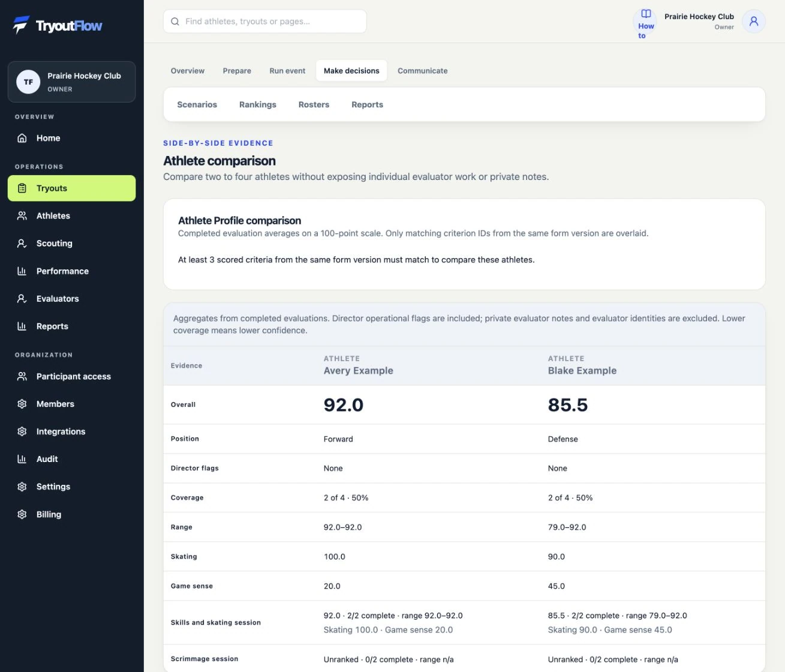Image resolution: width=785 pixels, height=672 pixels.
Task: Click the Integrations gear icon
Action: (x=22, y=432)
